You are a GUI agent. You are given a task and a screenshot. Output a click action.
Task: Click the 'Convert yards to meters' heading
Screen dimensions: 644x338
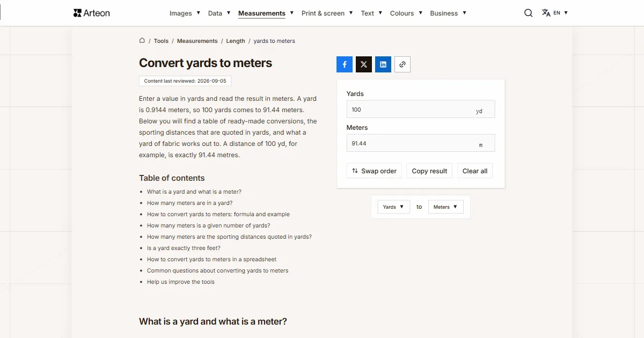click(206, 63)
